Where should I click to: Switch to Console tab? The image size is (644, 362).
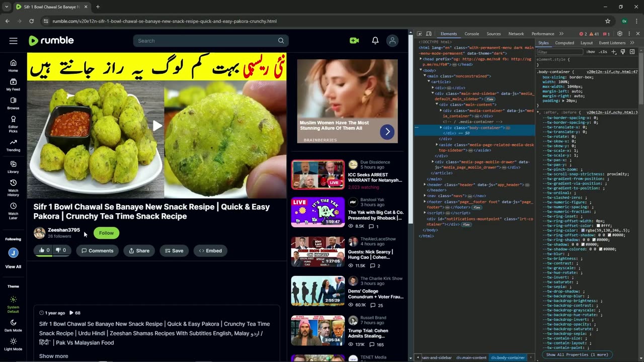[x=471, y=34]
